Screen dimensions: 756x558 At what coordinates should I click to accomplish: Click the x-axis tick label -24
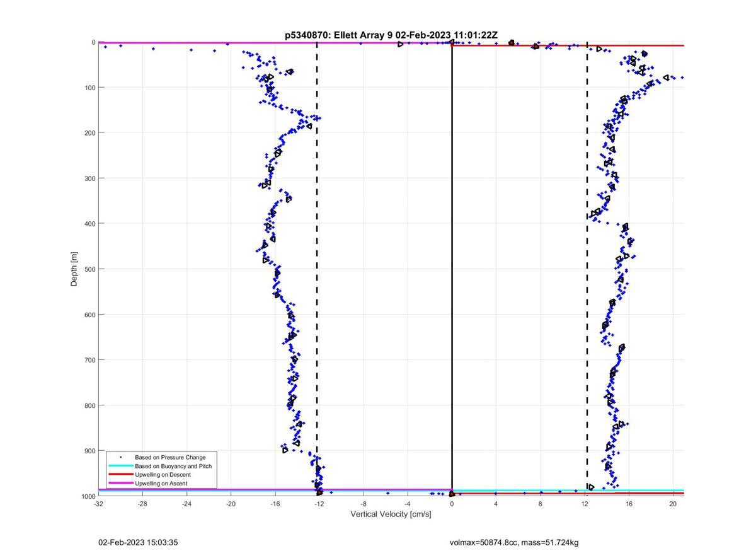[x=186, y=504]
